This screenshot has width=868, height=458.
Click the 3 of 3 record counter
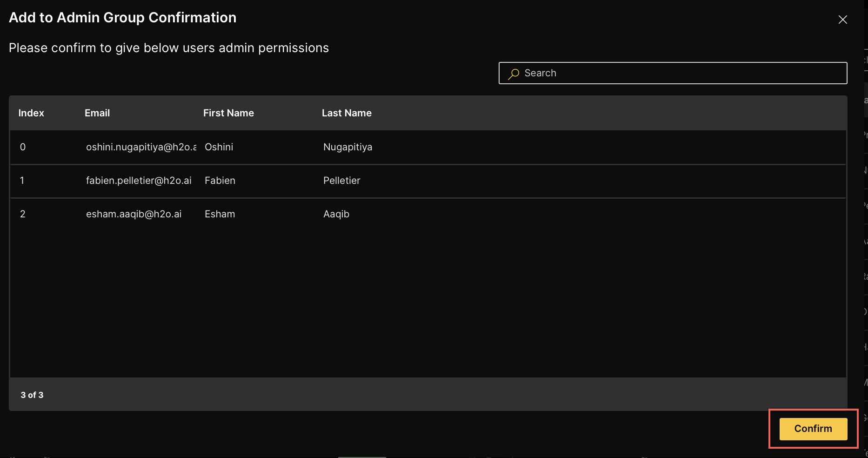tap(31, 395)
